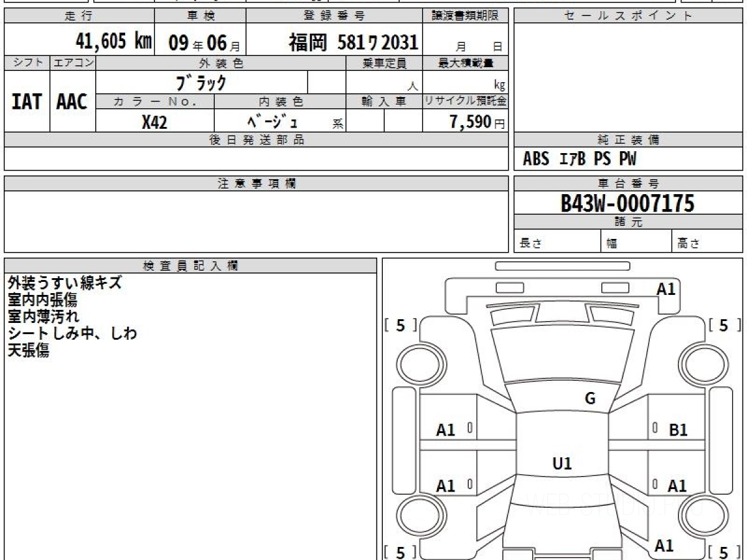This screenshot has width=747, height=560.
Task: Click the inspector note 外装うすい線キズ
Action: tap(65, 283)
